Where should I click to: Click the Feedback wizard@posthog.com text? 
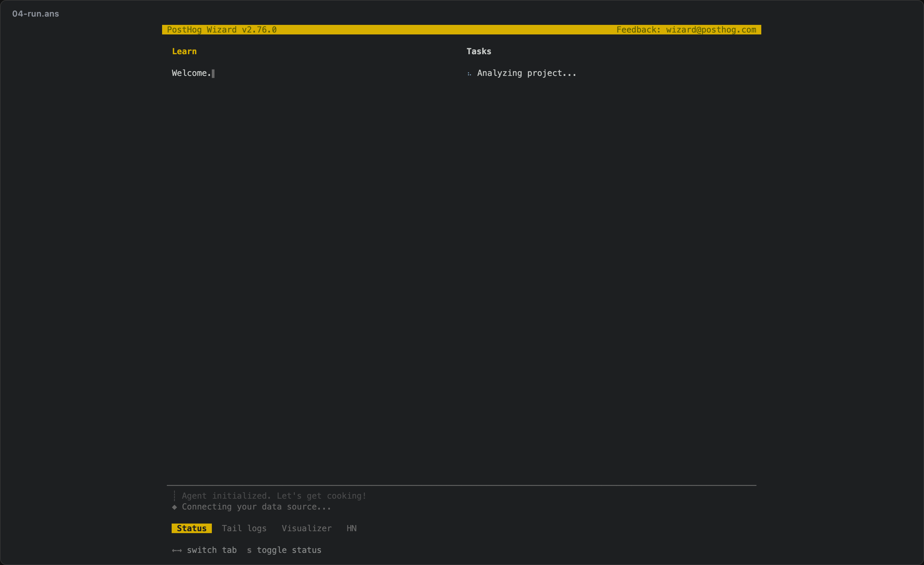coord(686,30)
